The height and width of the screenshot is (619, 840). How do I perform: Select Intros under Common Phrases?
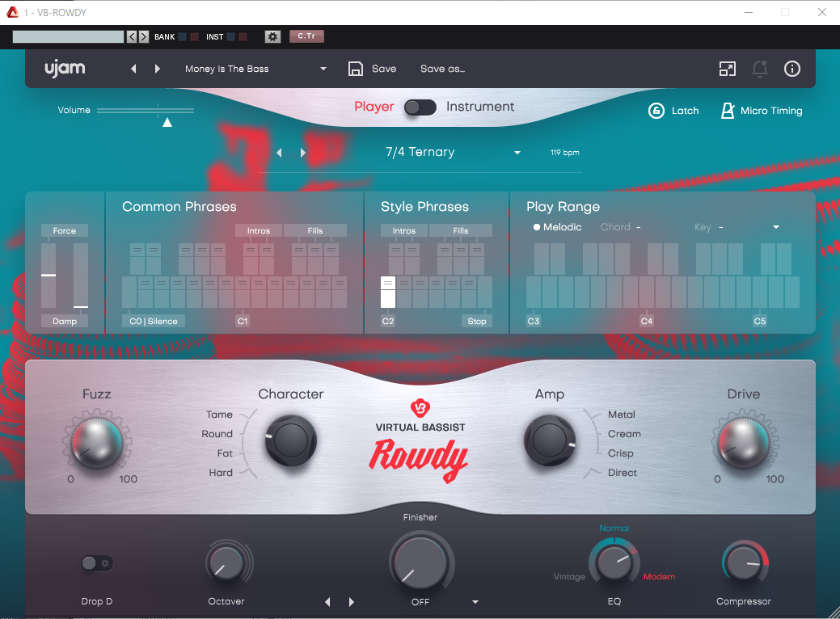pyautogui.click(x=259, y=230)
